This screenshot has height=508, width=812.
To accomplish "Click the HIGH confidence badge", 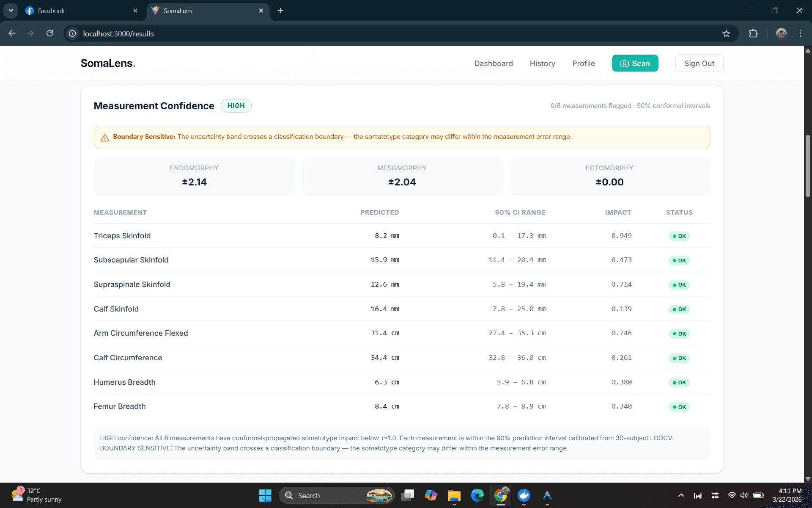I will click(236, 106).
